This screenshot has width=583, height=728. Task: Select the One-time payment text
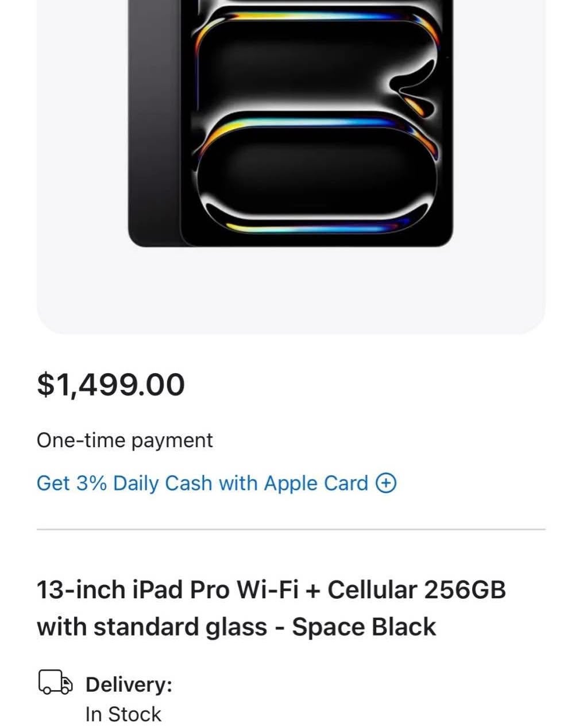pyautogui.click(x=125, y=440)
